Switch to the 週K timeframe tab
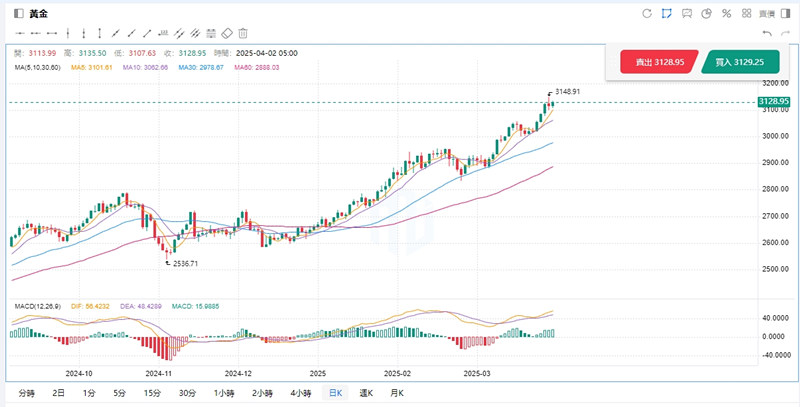 [x=364, y=394]
